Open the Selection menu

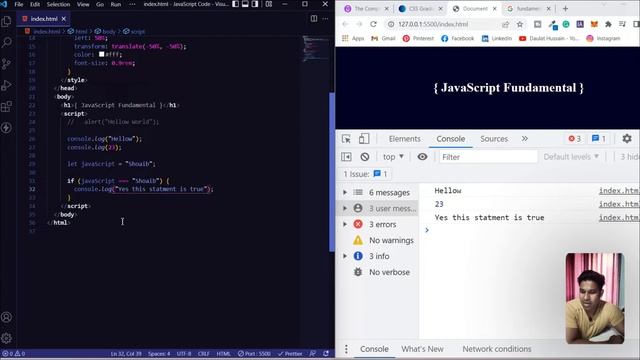coord(58,4)
